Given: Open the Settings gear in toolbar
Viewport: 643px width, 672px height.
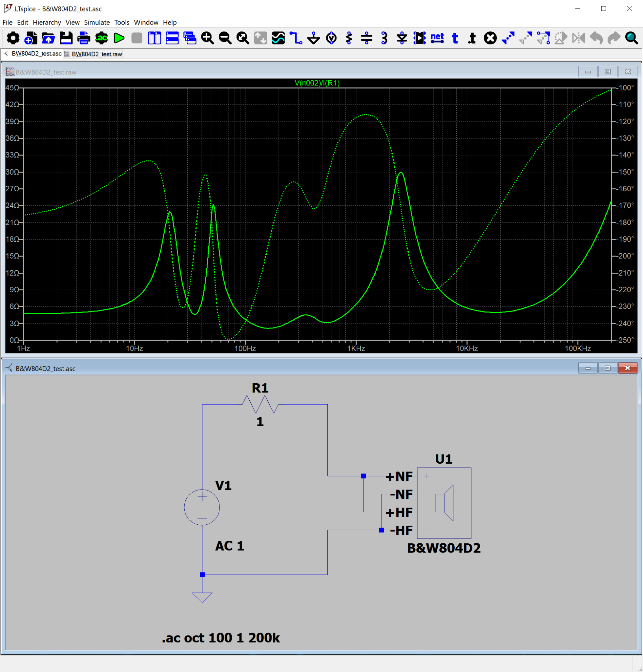Looking at the screenshot, I should click(x=13, y=38).
